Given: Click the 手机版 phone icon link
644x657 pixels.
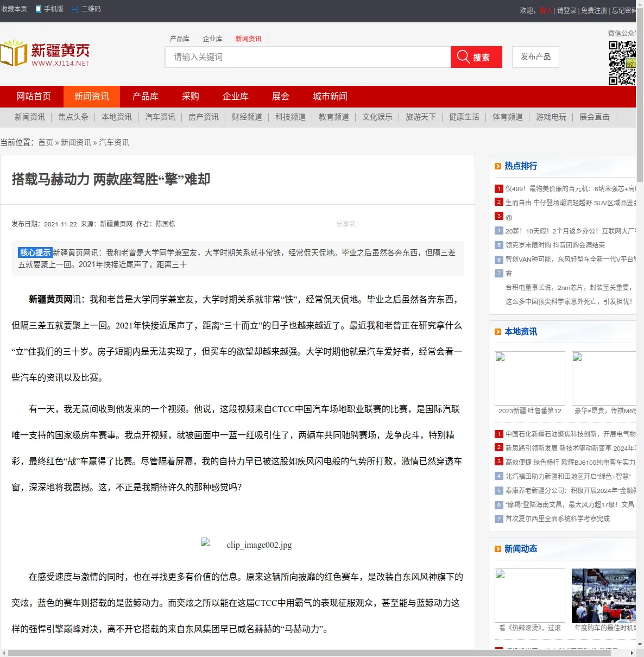Looking at the screenshot, I should [49, 9].
